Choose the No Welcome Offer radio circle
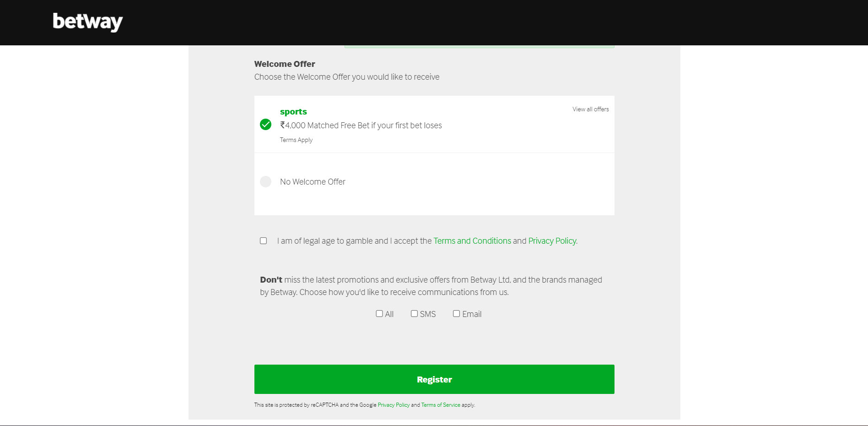 coord(265,182)
